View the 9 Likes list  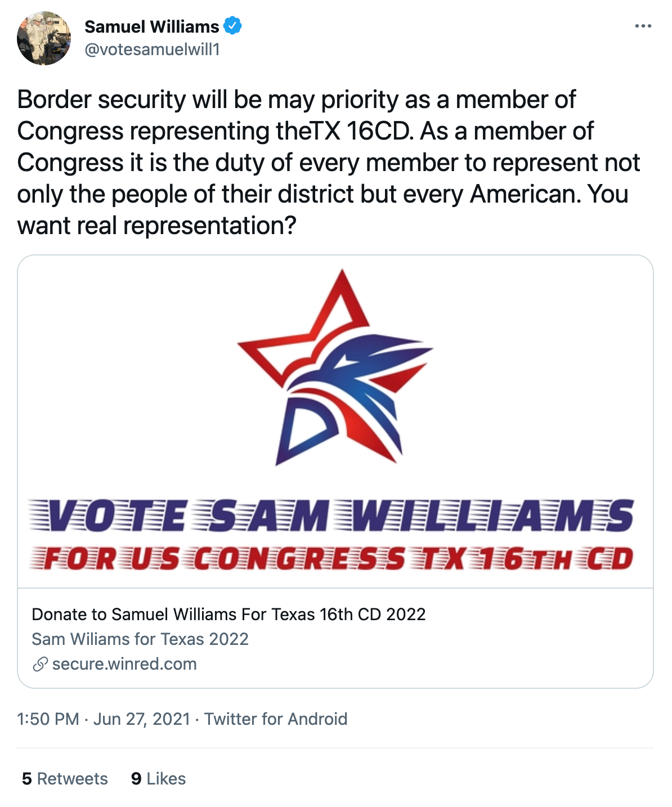pos(158,778)
